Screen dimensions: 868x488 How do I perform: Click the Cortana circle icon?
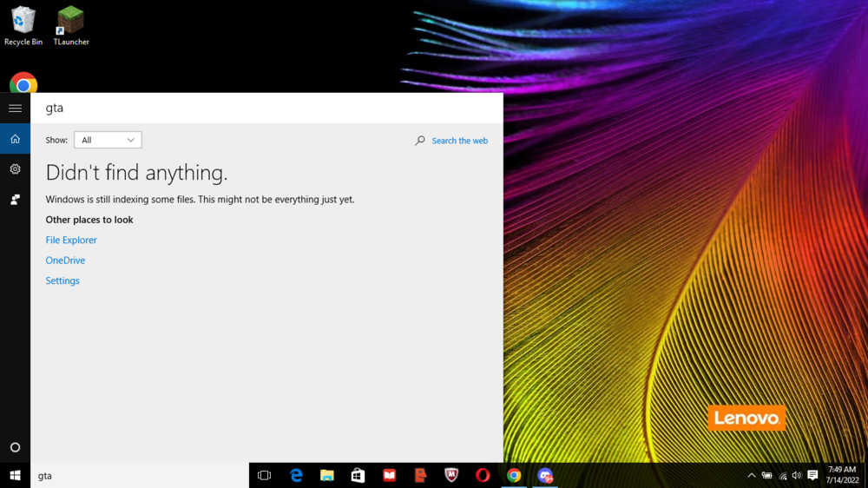click(15, 447)
